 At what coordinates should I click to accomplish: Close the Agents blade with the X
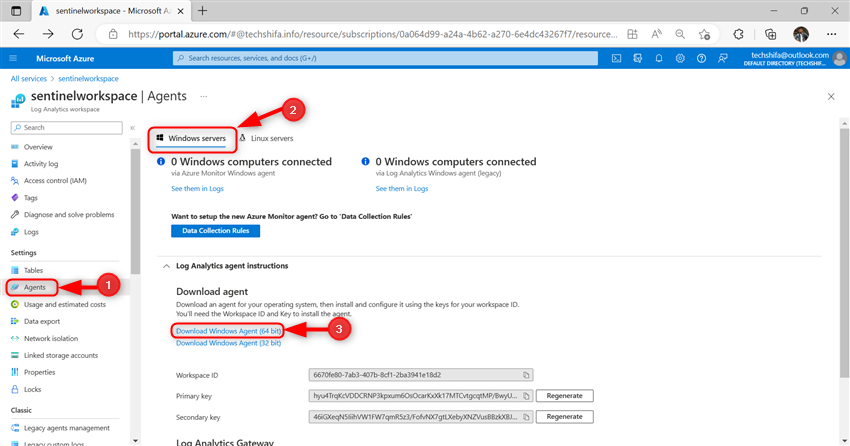click(831, 96)
